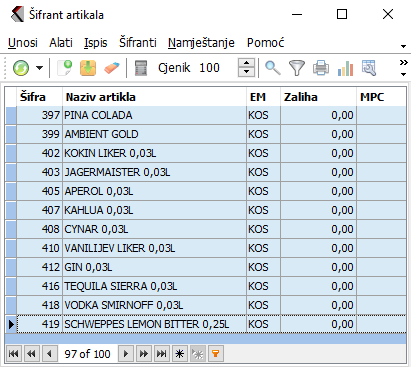
Task: Open the dropdown arrow beside refresh
Action: coord(40,68)
